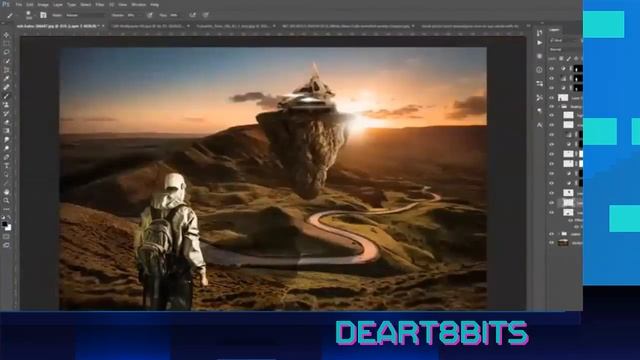The width and height of the screenshot is (640, 360).
Task: Toggle pressure for opacity in options bar
Action: coord(150,15)
